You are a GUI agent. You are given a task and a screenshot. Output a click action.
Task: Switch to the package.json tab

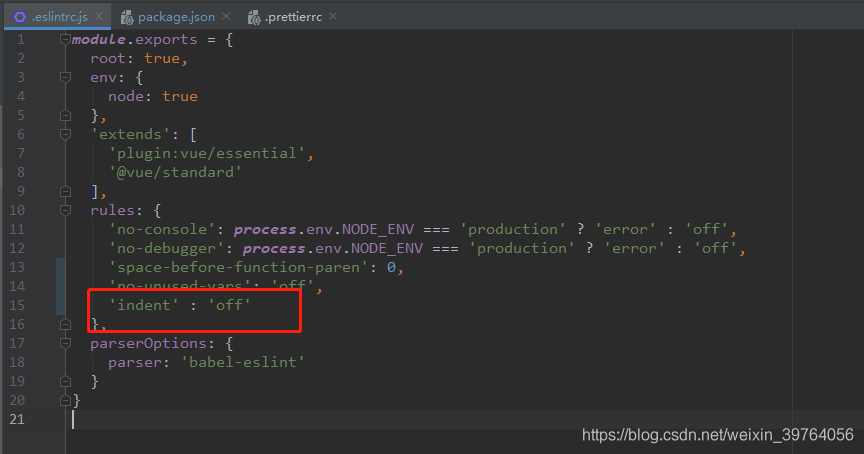[174, 17]
